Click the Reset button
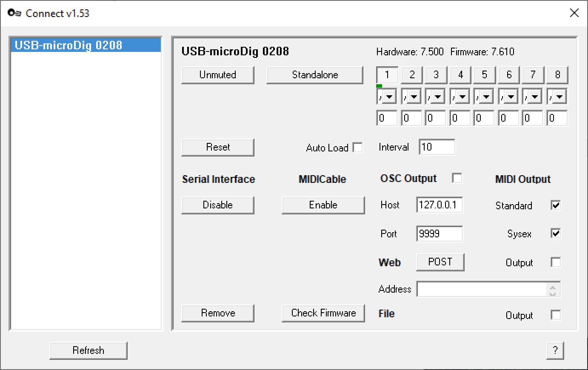Viewport: 588px width, 370px height. click(x=218, y=147)
